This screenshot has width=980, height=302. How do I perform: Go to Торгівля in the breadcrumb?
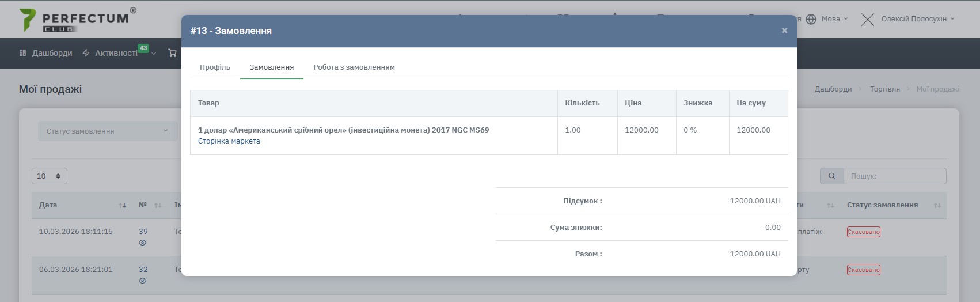pos(884,89)
